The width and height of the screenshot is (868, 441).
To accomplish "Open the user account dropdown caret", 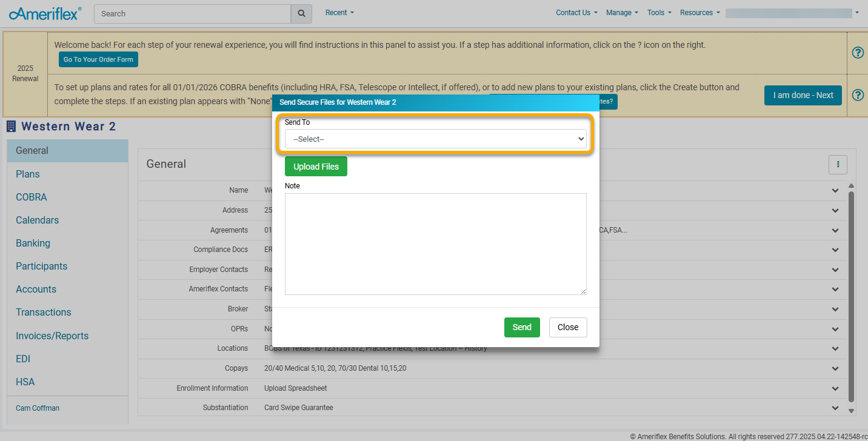I will pos(857,13).
